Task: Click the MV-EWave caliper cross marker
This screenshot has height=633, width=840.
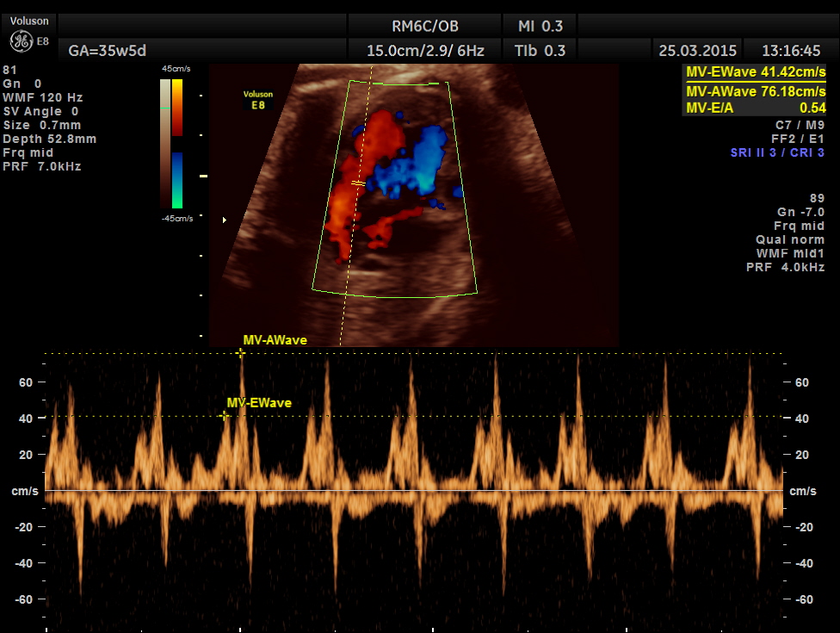Action: 225,416
